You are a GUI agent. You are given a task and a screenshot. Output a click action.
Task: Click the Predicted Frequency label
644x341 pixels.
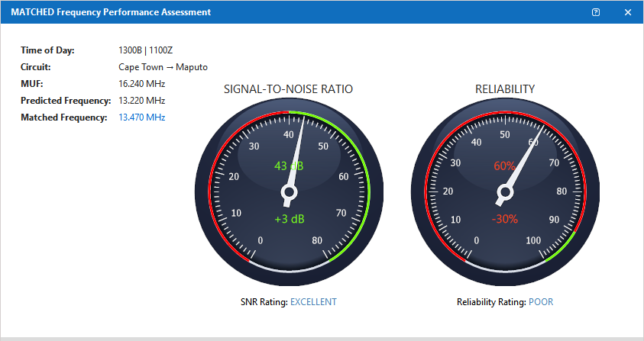tap(66, 101)
